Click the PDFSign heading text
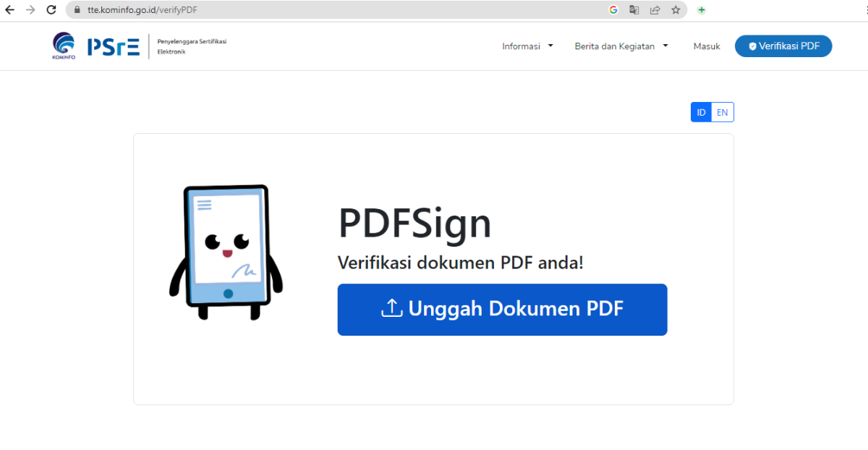 414,224
